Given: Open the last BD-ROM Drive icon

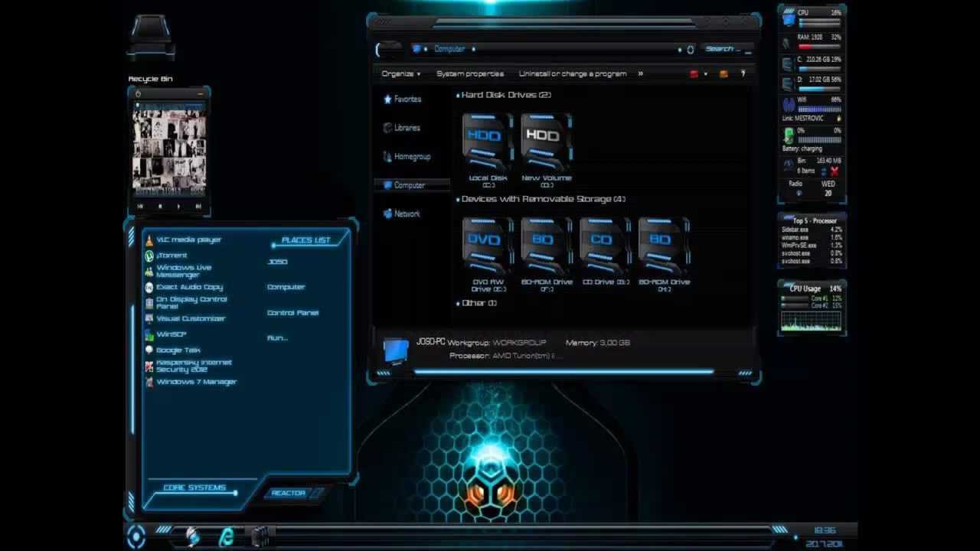Looking at the screenshot, I should pos(664,246).
